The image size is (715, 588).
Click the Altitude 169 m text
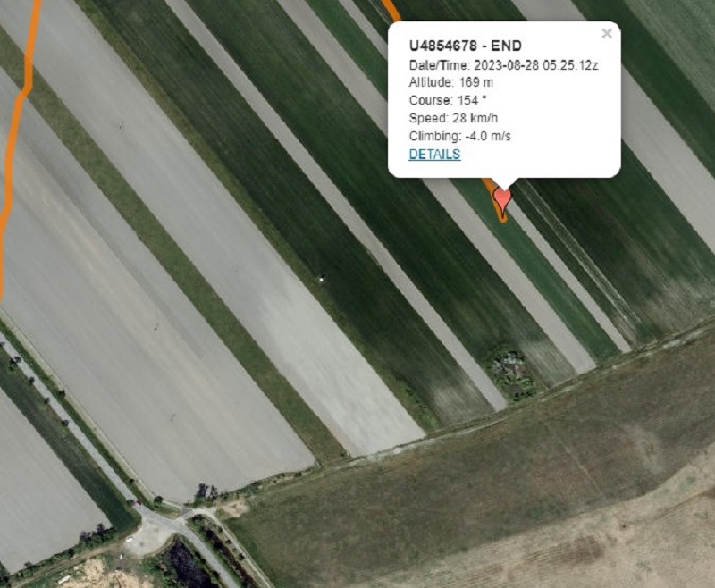coord(451,82)
